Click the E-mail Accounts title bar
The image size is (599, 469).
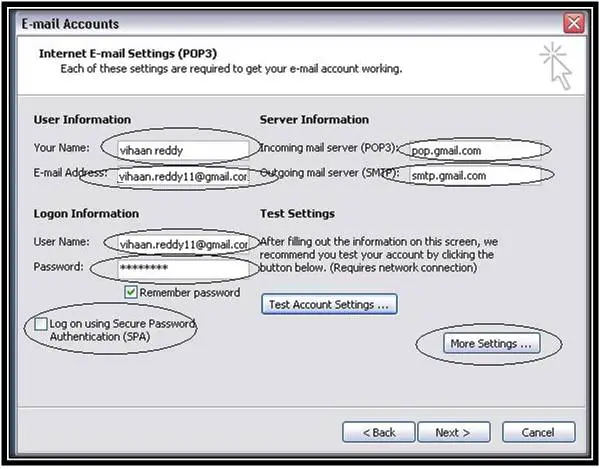pos(290,24)
